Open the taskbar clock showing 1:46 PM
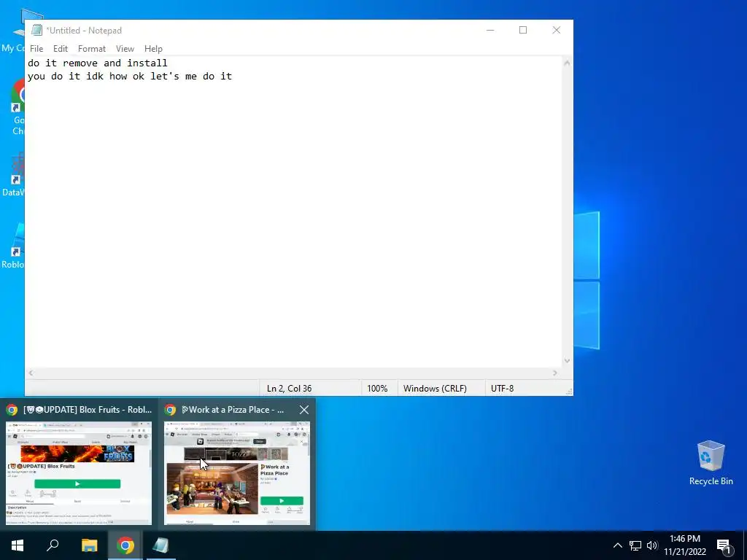 (685, 545)
